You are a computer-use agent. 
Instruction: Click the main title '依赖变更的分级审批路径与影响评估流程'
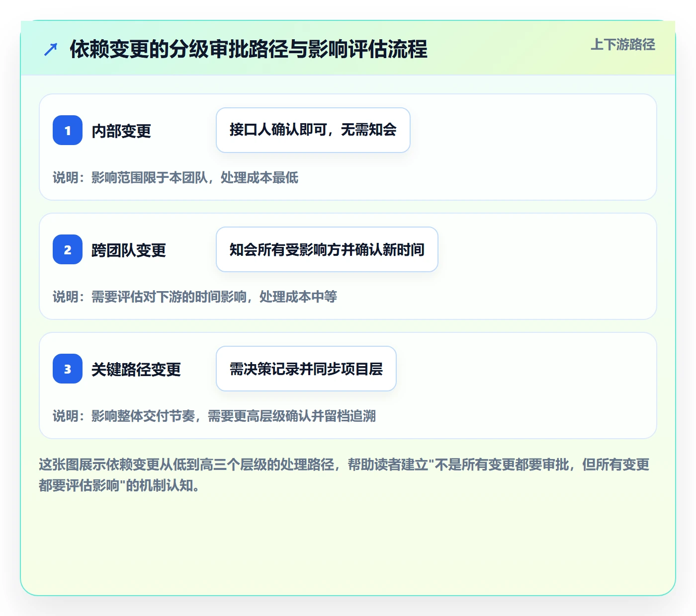(249, 49)
